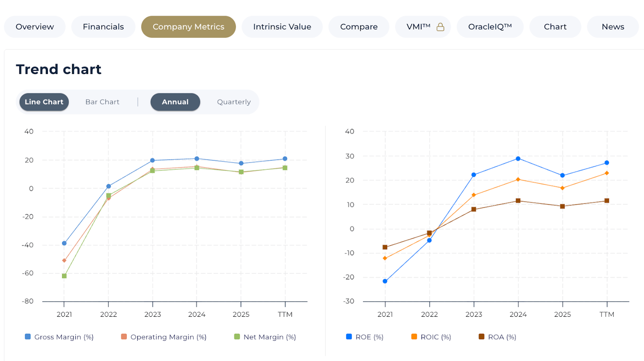Open the OracleIQ tab
Screen dimensions: 644x361
coord(490,27)
